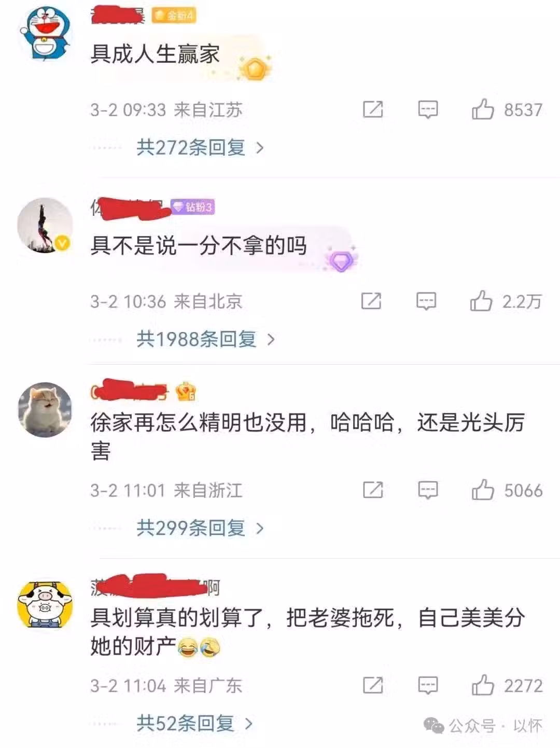Tap the 钻粉3 diamond fan badge
560x748 pixels.
tap(192, 207)
